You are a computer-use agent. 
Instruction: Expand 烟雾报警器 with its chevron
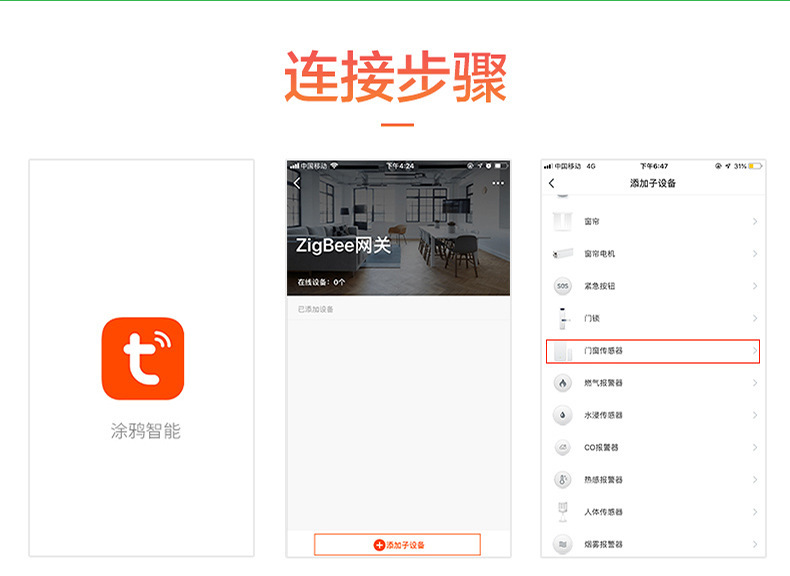pyautogui.click(x=754, y=544)
